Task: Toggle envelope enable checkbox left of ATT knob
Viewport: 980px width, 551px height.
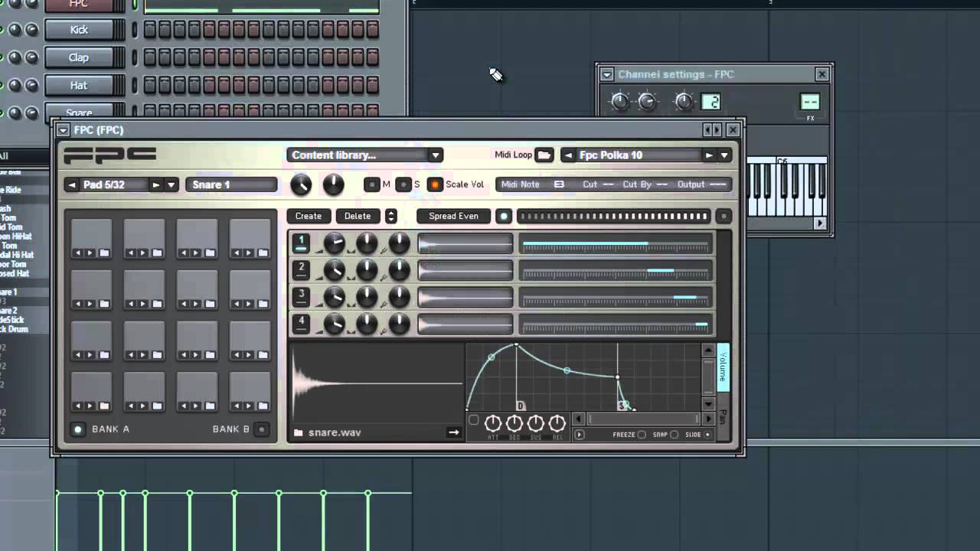Action: 474,420
